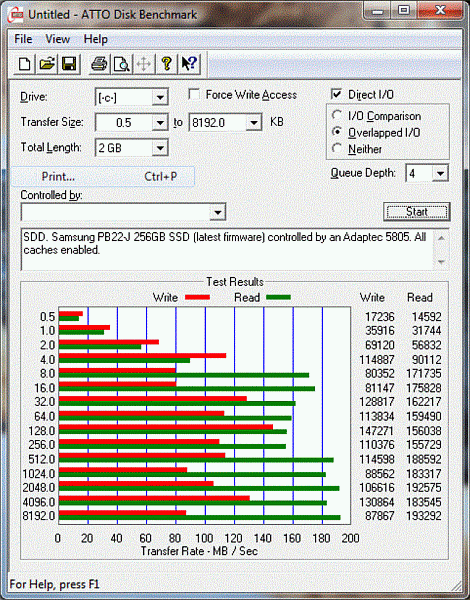This screenshot has height=600, width=470.
Task: Uncheck the Direct I/O checkbox
Action: (336, 95)
